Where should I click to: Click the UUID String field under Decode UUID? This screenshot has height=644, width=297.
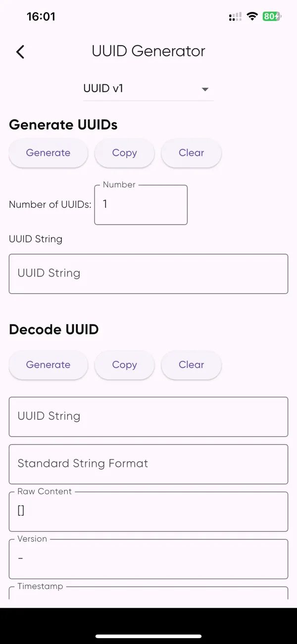tap(148, 416)
